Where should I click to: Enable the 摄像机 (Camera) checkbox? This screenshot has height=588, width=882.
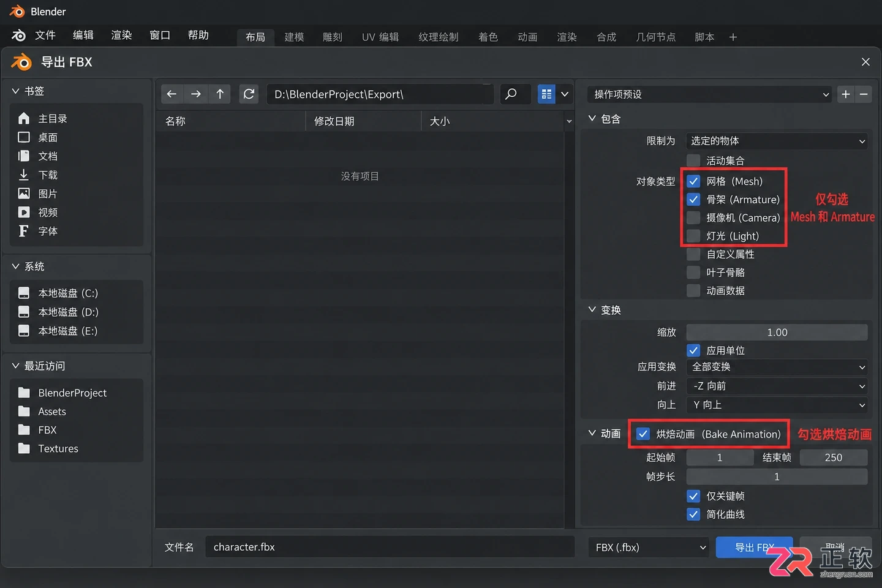693,217
